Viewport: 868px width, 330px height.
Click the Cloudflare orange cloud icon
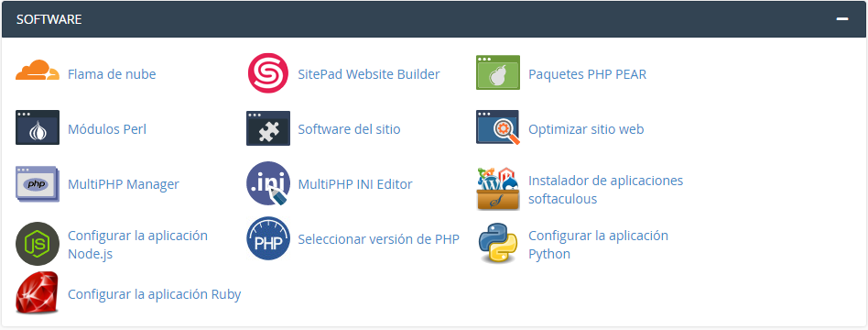click(x=38, y=71)
